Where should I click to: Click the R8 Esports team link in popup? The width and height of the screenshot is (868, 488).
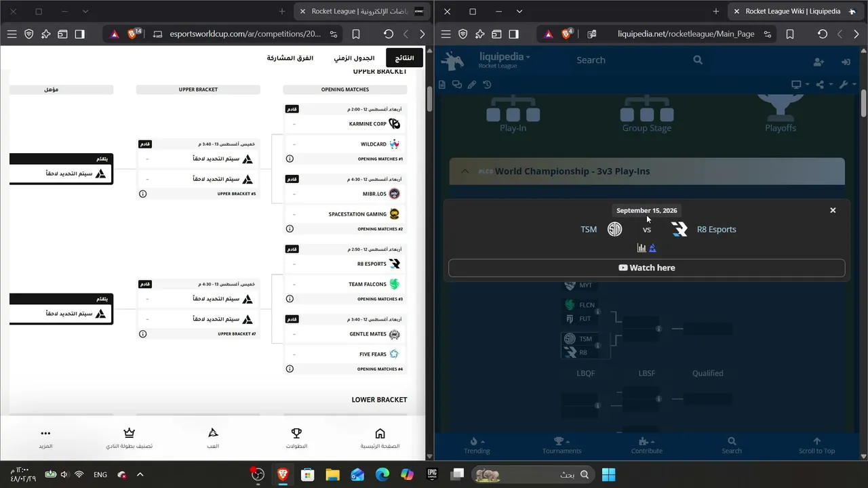coord(716,229)
